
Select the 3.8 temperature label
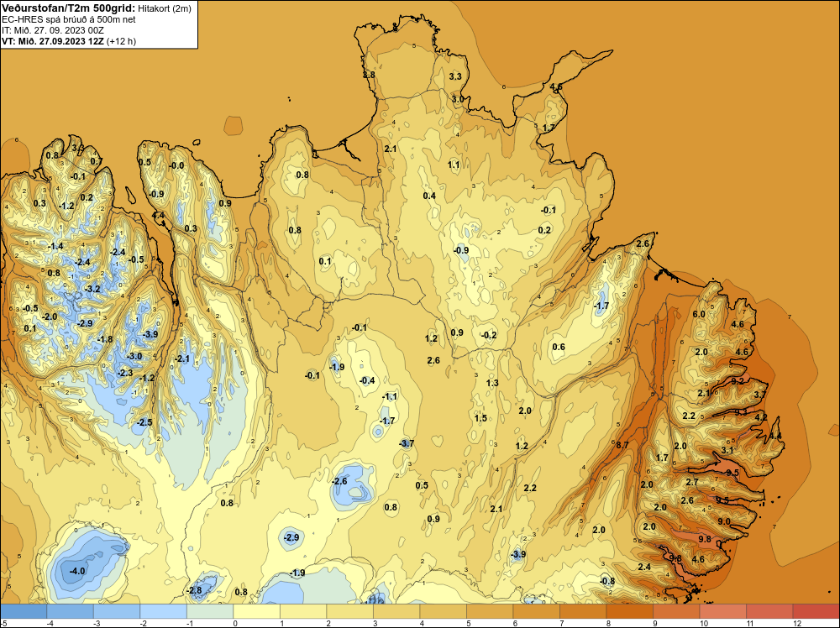click(369, 75)
